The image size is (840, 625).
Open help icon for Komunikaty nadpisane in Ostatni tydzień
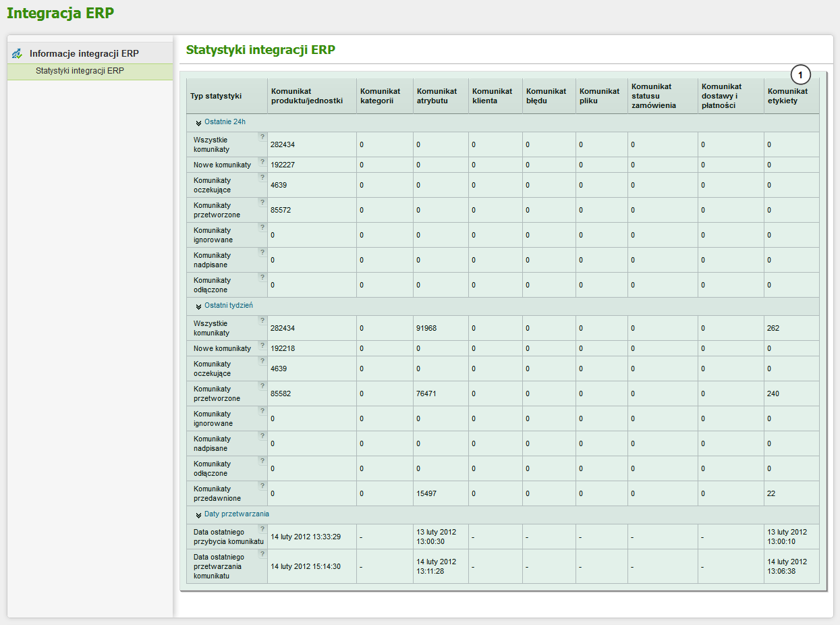pos(262,435)
